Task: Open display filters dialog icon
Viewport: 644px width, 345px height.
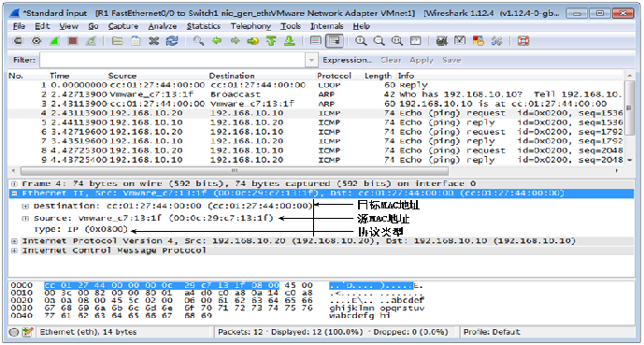Action: point(460,40)
